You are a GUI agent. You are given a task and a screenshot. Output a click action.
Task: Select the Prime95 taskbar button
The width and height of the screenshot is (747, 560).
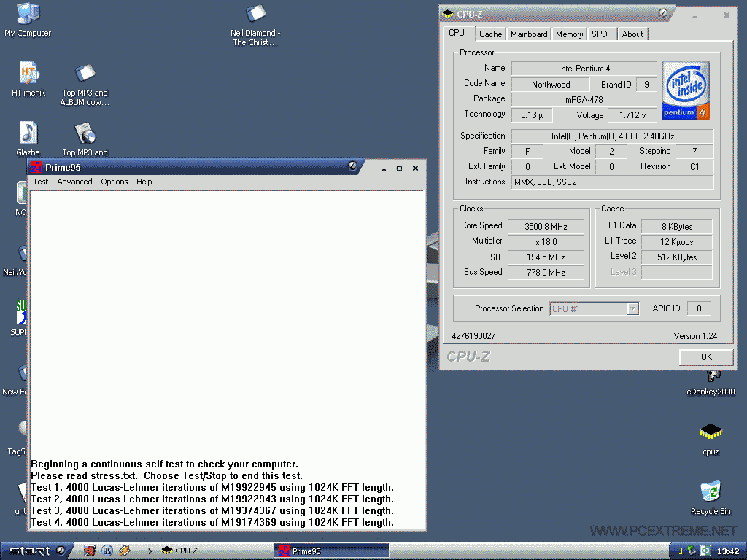[x=332, y=551]
